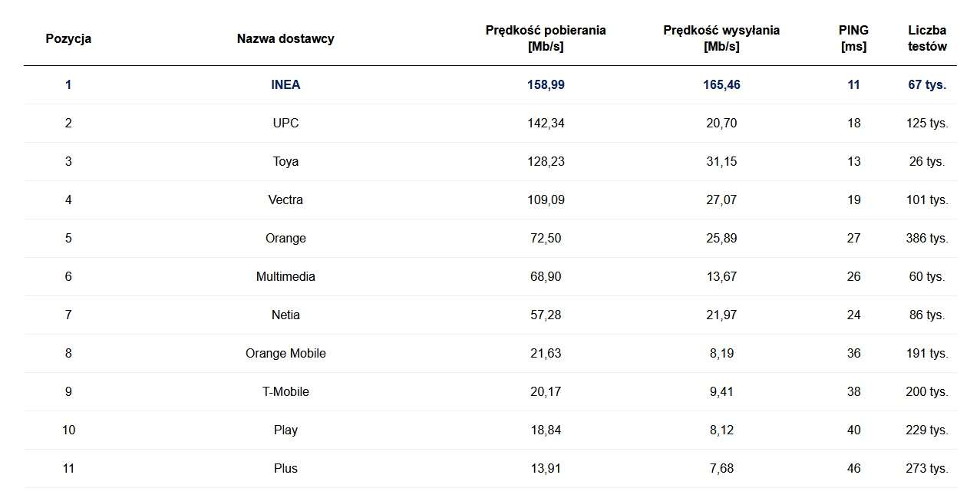The image size is (980, 498).
Task: Select the Orange provider name
Action: click(x=285, y=239)
